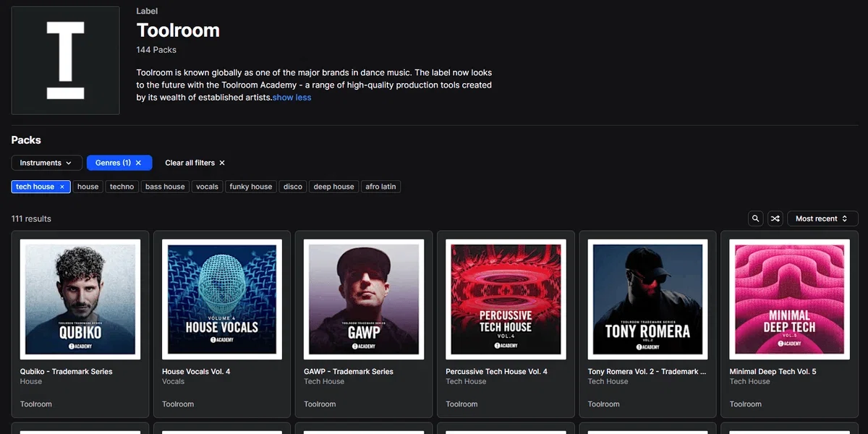
Task: Select the funky house genre tag
Action: pyautogui.click(x=251, y=187)
